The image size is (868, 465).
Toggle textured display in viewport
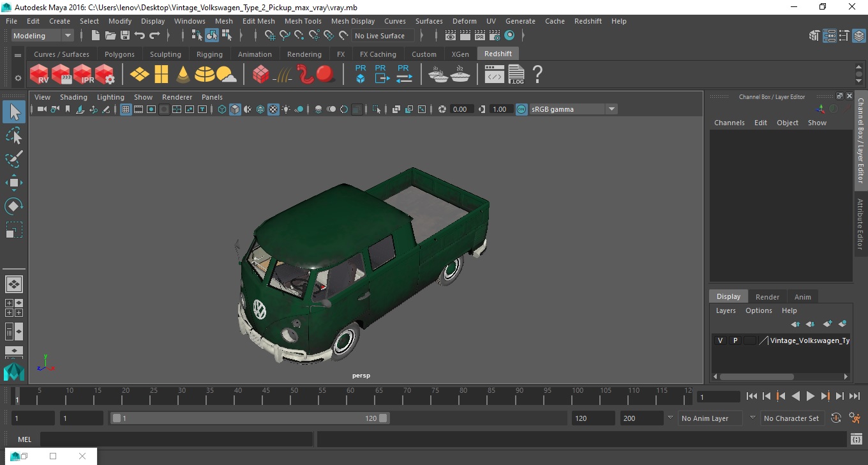(x=273, y=109)
